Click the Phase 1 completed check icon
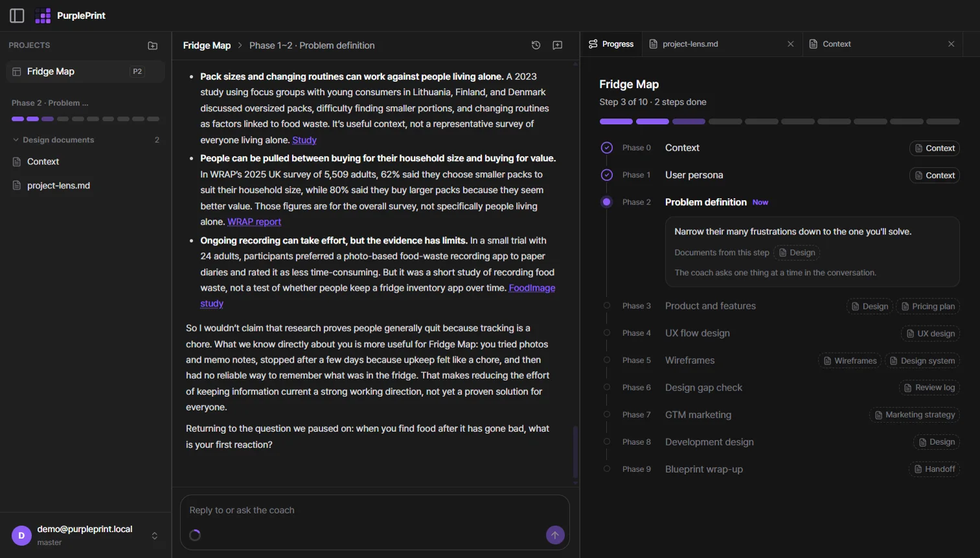The image size is (980, 558). (x=607, y=175)
